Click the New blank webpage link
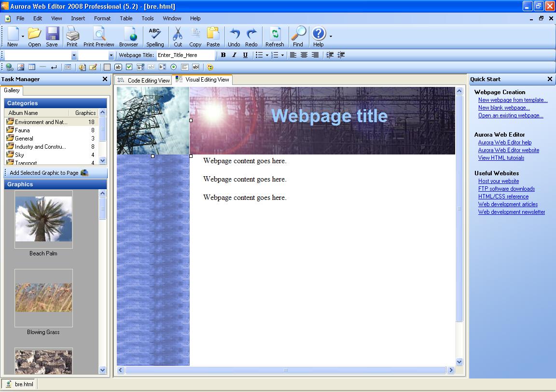Viewport: 556px width, 392px height. pyautogui.click(x=504, y=108)
